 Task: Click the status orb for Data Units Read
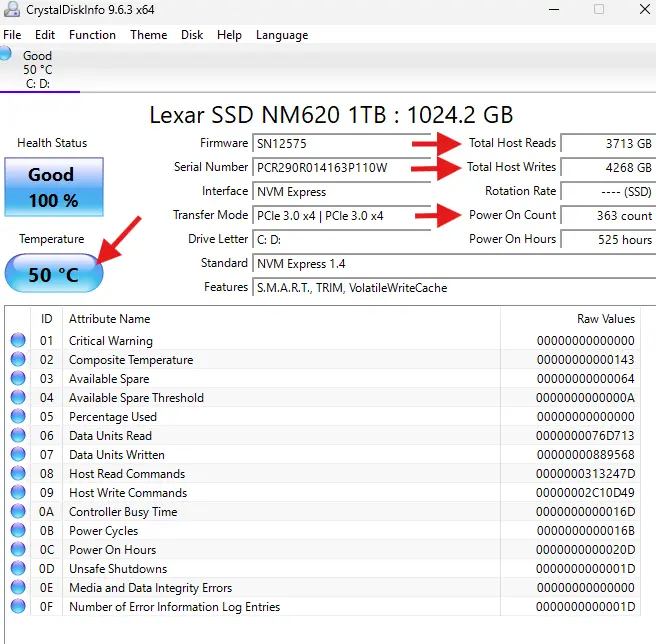pos(18,435)
